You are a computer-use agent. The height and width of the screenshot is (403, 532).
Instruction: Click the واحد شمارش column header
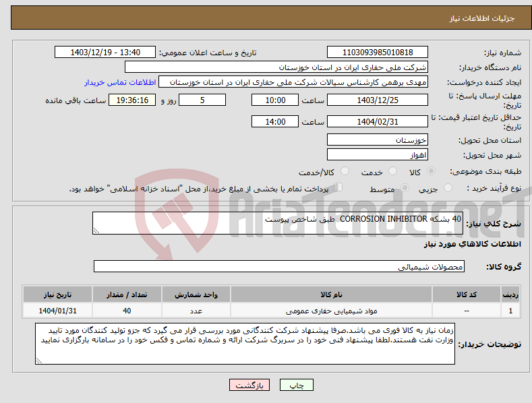point(196,294)
